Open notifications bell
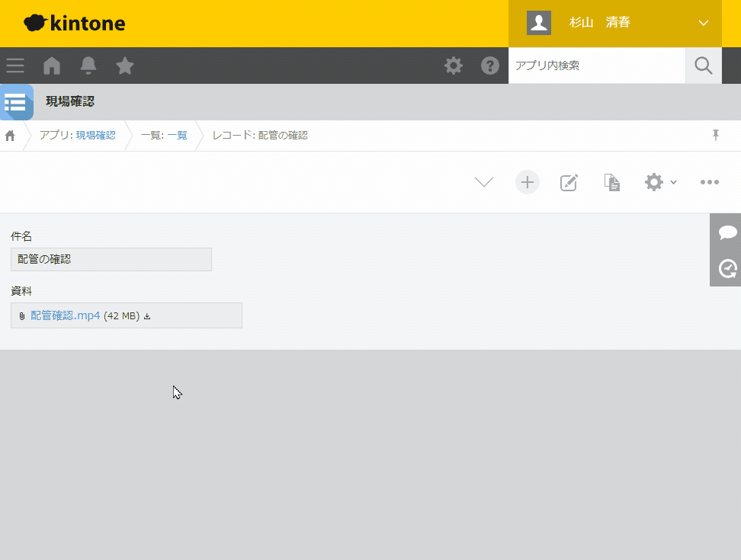The width and height of the screenshot is (741, 560). tap(88, 66)
